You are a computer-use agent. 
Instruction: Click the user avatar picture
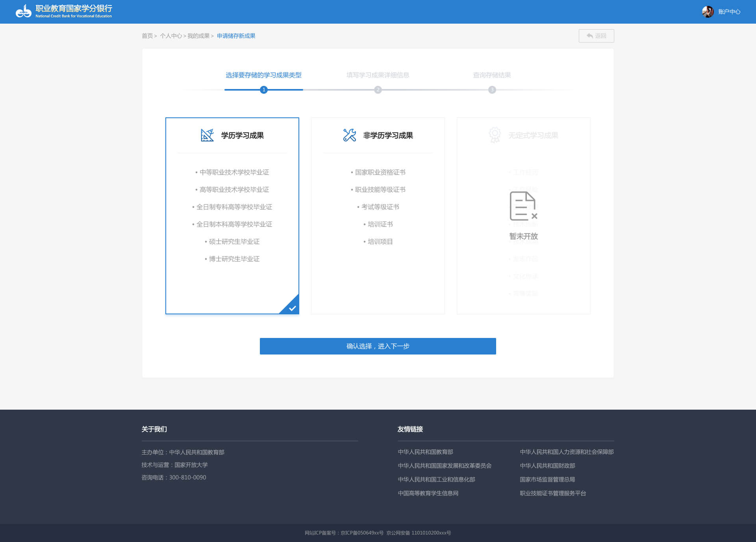tap(708, 12)
